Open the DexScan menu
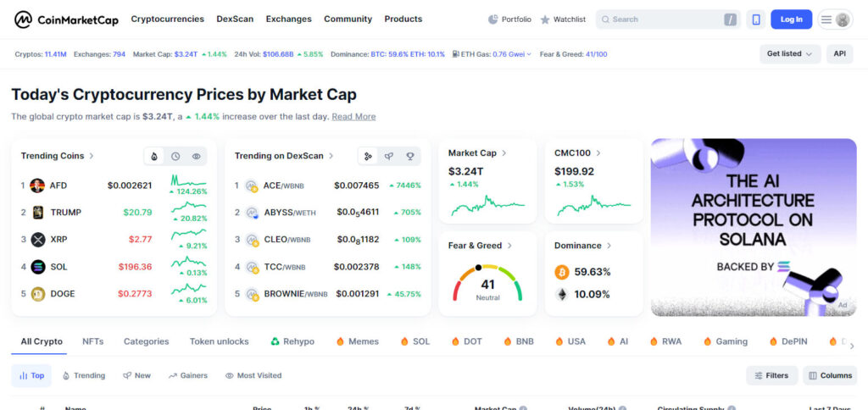 click(235, 19)
